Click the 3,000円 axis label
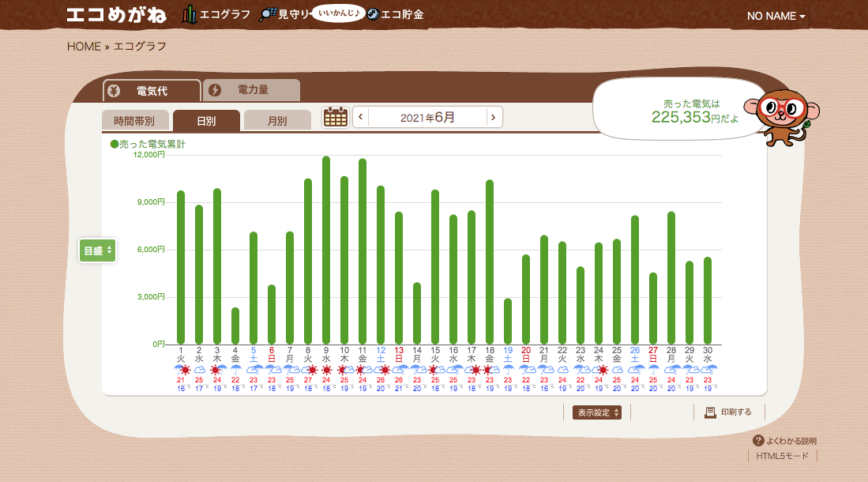 click(x=151, y=297)
